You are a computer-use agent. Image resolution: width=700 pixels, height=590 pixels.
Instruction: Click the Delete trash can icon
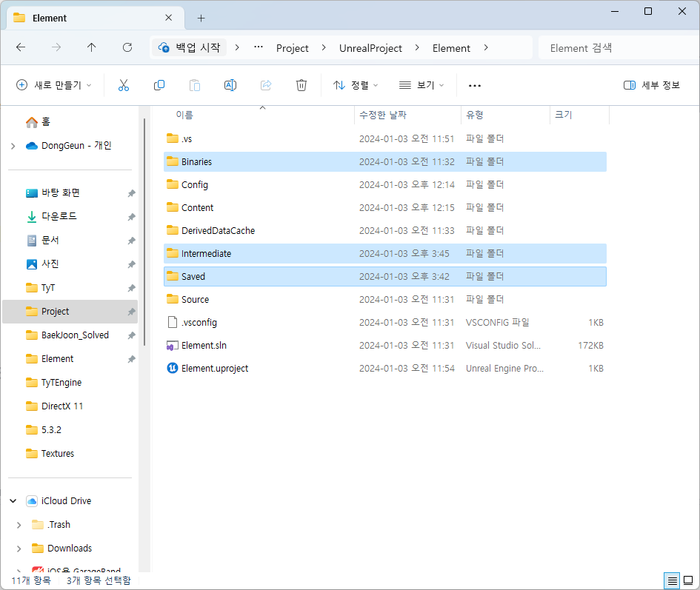click(x=301, y=85)
